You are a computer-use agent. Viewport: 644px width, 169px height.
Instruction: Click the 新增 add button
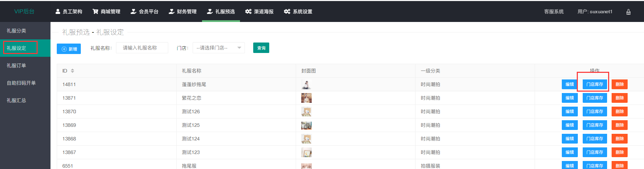click(x=69, y=49)
